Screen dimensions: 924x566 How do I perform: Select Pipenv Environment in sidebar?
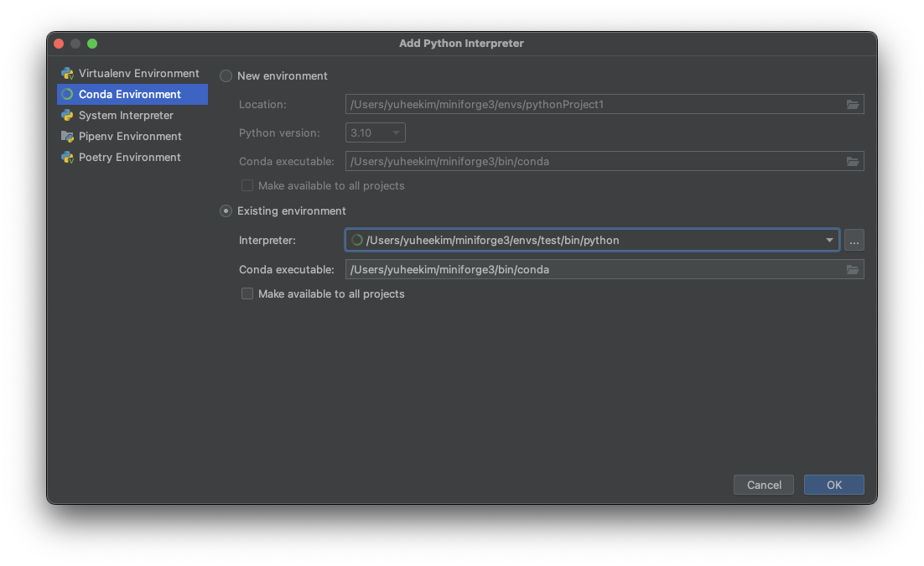click(x=132, y=136)
